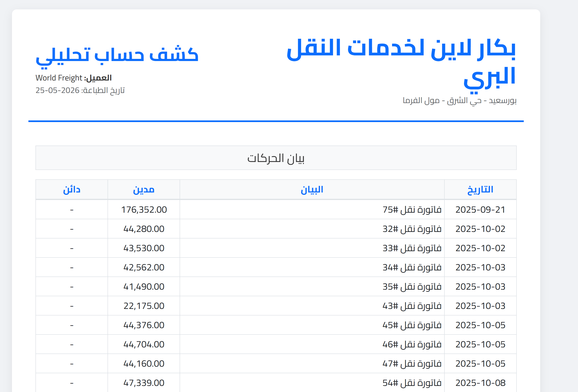Click the credit dash in invoice #75 row
Image resolution: width=578 pixels, height=392 pixels.
tap(72, 210)
